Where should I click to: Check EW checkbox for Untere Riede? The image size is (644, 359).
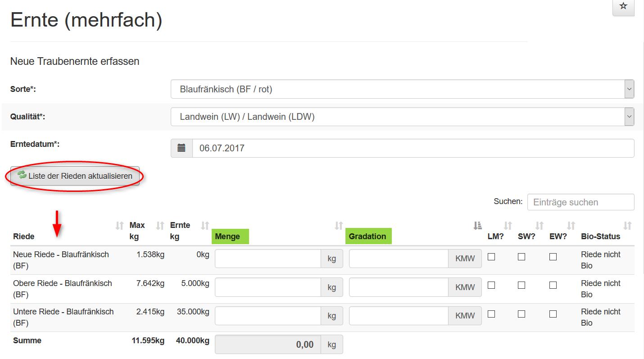[x=553, y=314]
